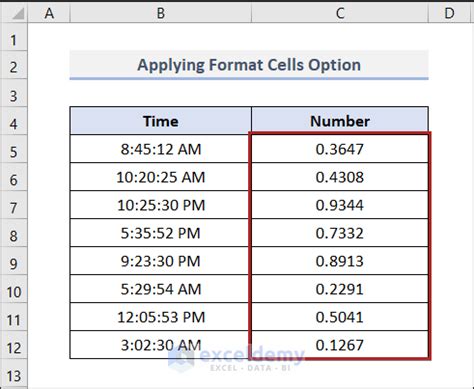The height and width of the screenshot is (389, 474).
Task: Select cell with 5:35:52 PM
Action: coord(161,233)
